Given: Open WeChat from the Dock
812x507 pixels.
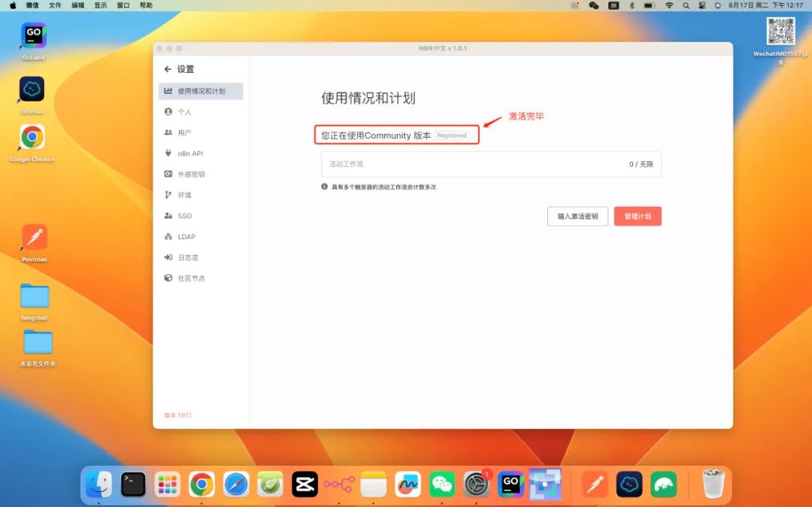Looking at the screenshot, I should pyautogui.click(x=442, y=484).
